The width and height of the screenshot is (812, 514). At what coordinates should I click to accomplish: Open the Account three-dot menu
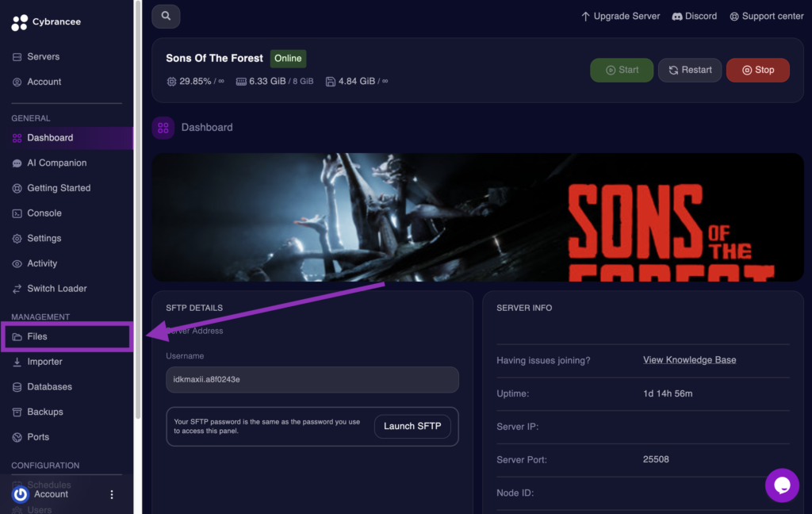point(112,494)
